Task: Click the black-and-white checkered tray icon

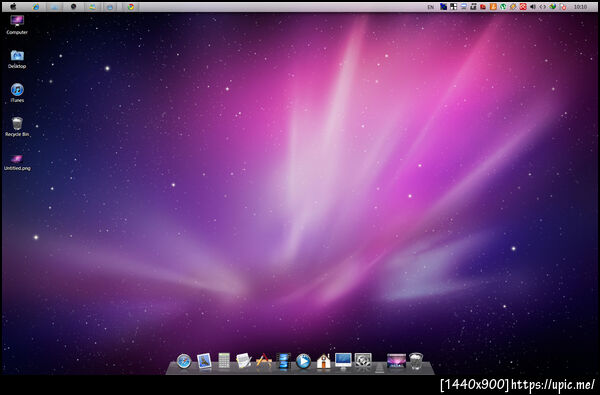Action: [x=453, y=7]
